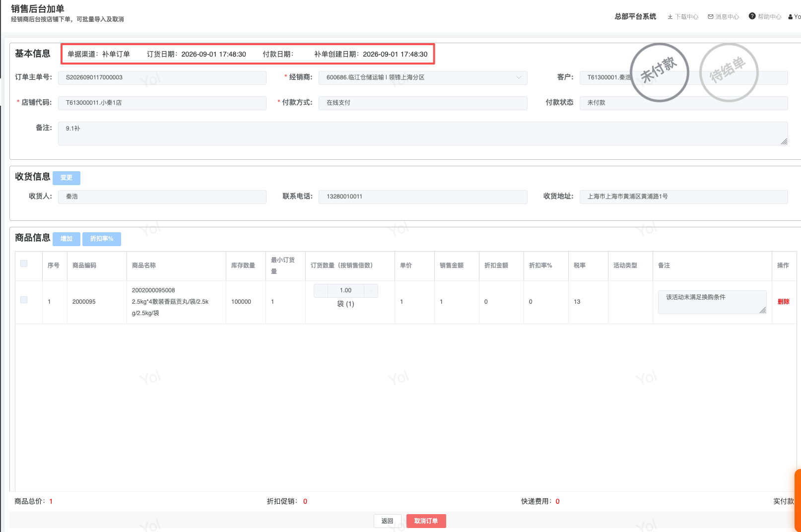Click the user profile icon
The height and width of the screenshot is (532, 801).
click(791, 17)
